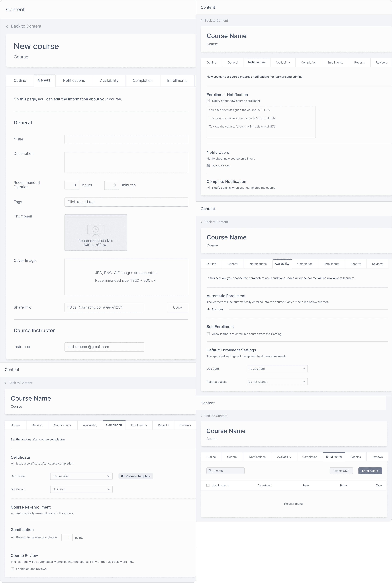Click the thumbnail presentation placeholder icon
This screenshot has width=392, height=583.
(x=95, y=230)
